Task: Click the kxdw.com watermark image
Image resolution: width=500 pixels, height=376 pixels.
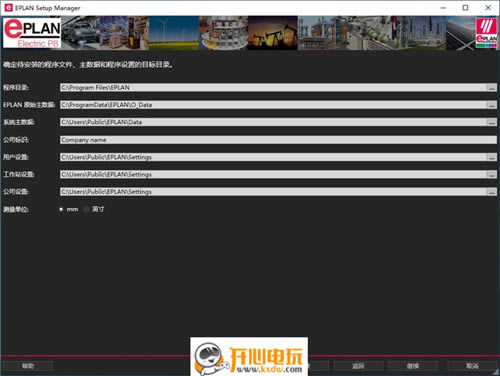Action: pos(249,356)
